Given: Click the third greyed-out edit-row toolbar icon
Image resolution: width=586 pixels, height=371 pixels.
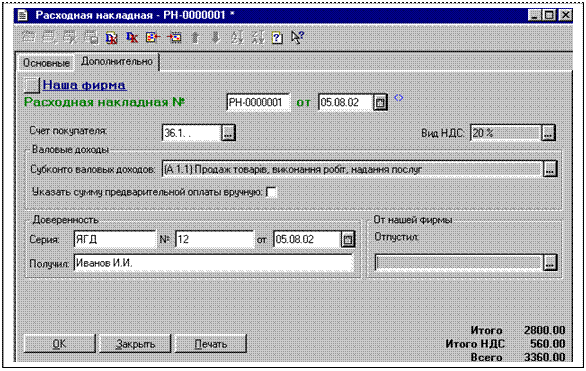Looking at the screenshot, I should coord(70,37).
